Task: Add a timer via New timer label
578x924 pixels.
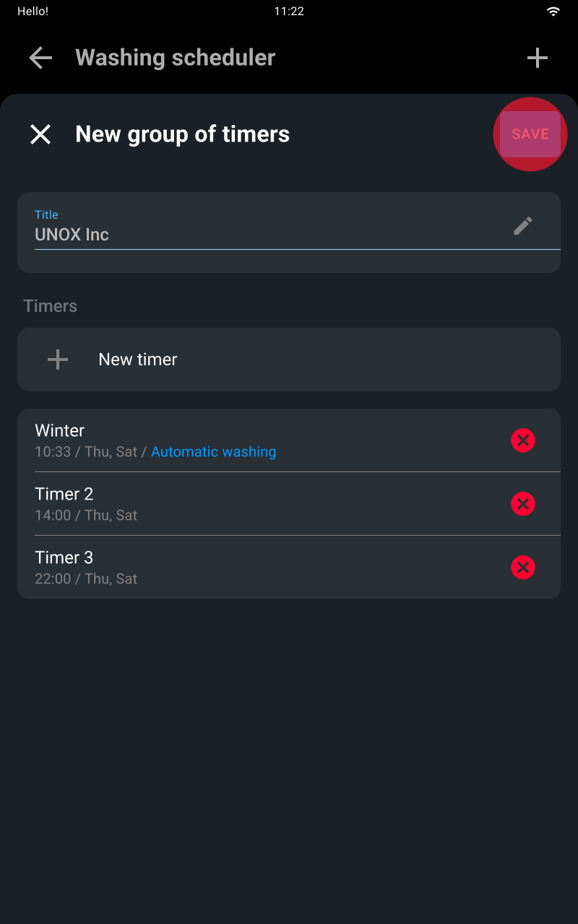Action: 138,359
